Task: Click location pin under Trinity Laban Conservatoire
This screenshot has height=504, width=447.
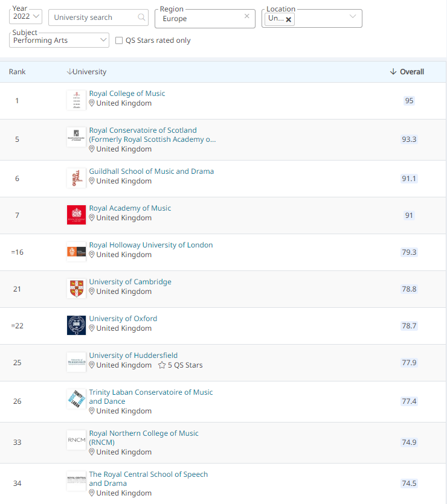Action: (92, 411)
